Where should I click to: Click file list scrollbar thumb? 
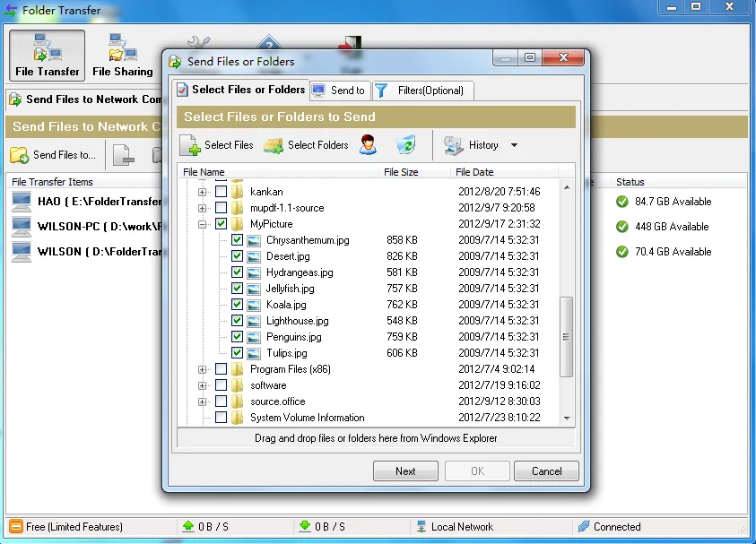pyautogui.click(x=567, y=336)
